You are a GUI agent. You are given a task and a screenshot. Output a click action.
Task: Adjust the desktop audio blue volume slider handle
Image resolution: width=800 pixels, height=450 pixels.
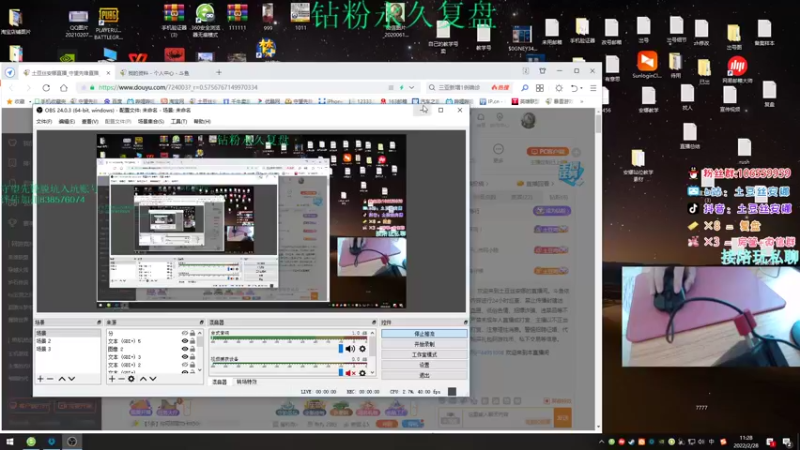341,349
